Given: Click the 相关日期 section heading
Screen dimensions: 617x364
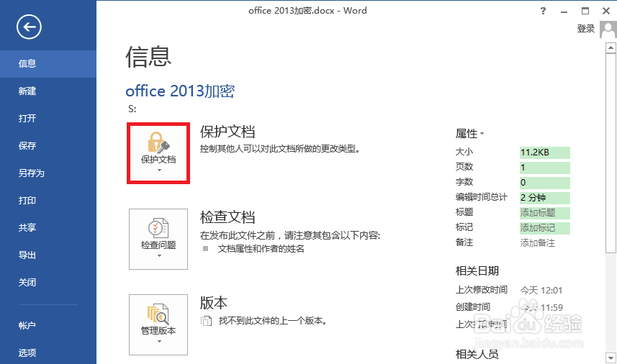Looking at the screenshot, I should 477,270.
